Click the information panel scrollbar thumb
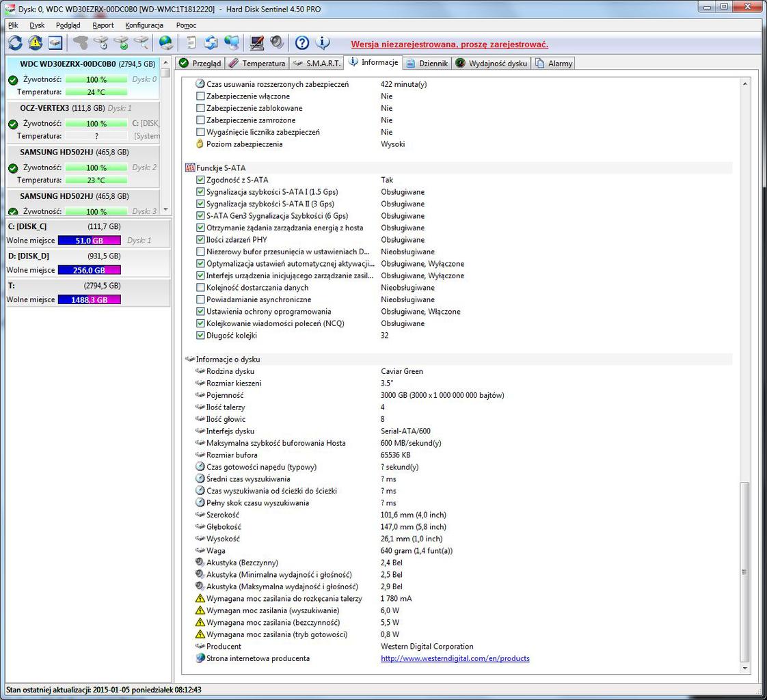767x700 pixels. tap(744, 571)
